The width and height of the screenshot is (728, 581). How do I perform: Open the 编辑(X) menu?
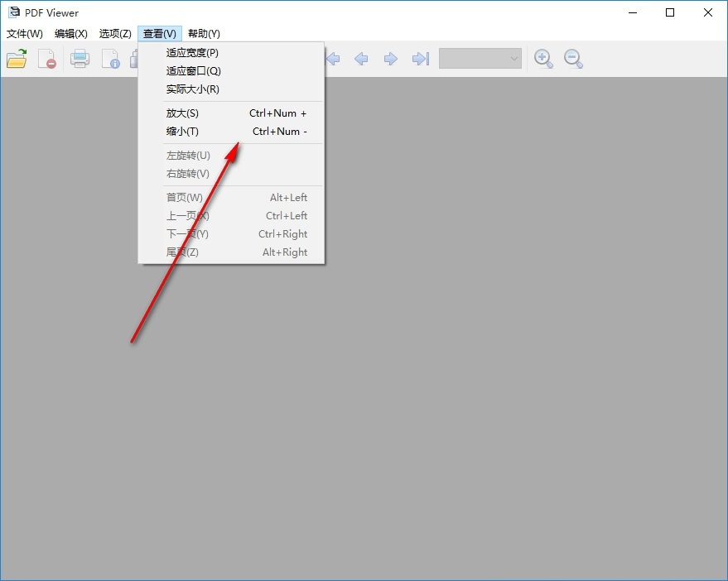pos(70,33)
